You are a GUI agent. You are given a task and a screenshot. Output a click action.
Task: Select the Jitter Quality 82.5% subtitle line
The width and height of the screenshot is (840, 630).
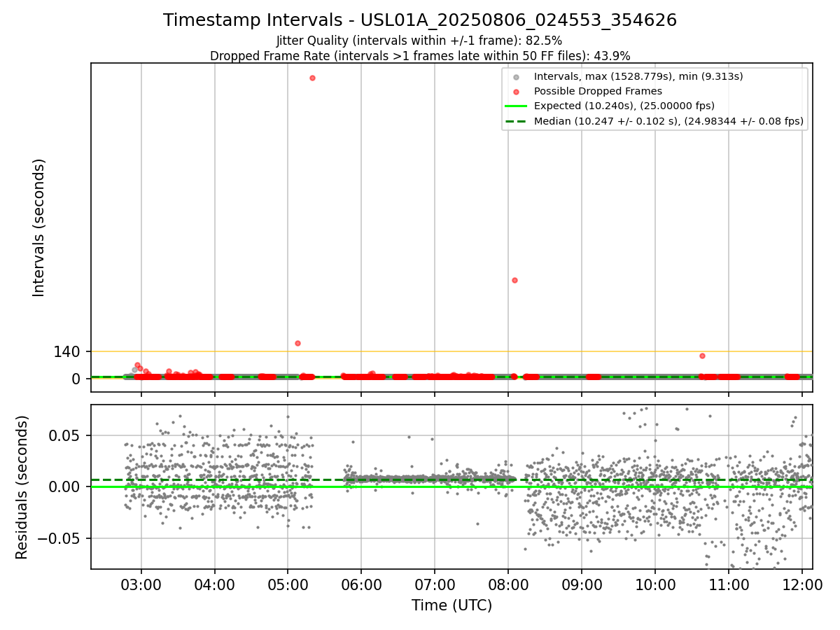pyautogui.click(x=420, y=41)
